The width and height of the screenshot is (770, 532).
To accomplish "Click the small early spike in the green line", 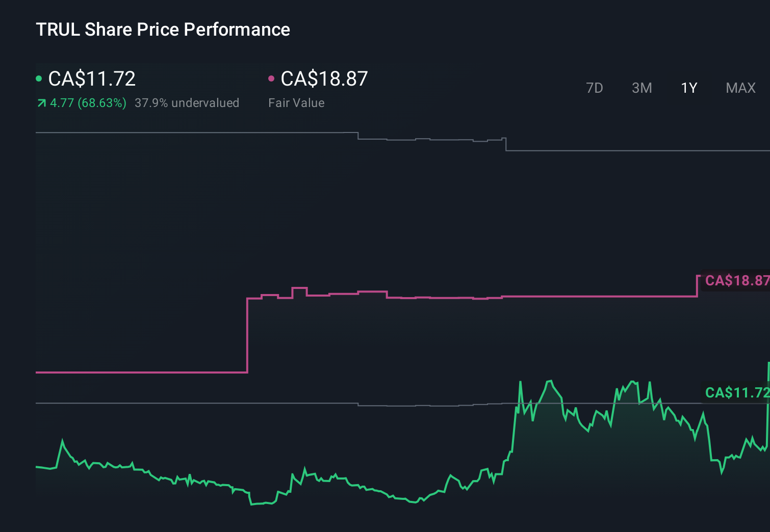I will click(63, 441).
